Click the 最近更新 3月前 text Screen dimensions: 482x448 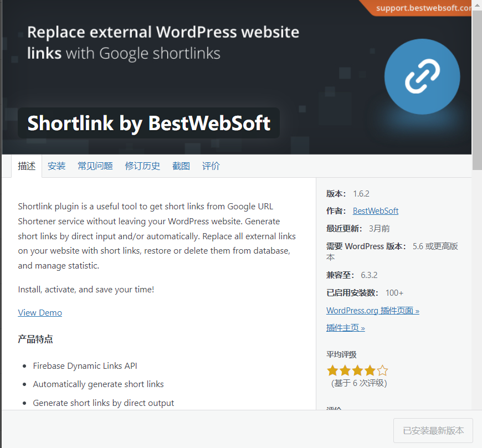[358, 229]
